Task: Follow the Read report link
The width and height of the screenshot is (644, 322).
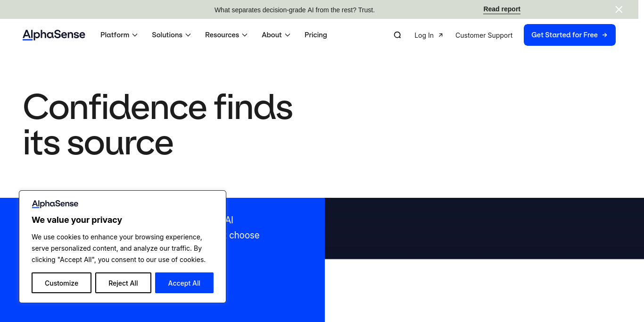Action: click(502, 9)
